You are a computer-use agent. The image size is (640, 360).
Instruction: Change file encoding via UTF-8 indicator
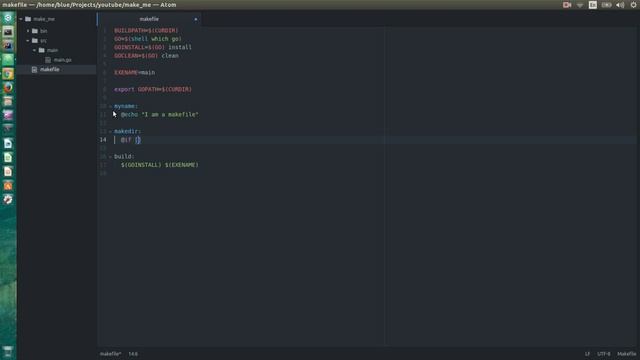pyautogui.click(x=604, y=354)
